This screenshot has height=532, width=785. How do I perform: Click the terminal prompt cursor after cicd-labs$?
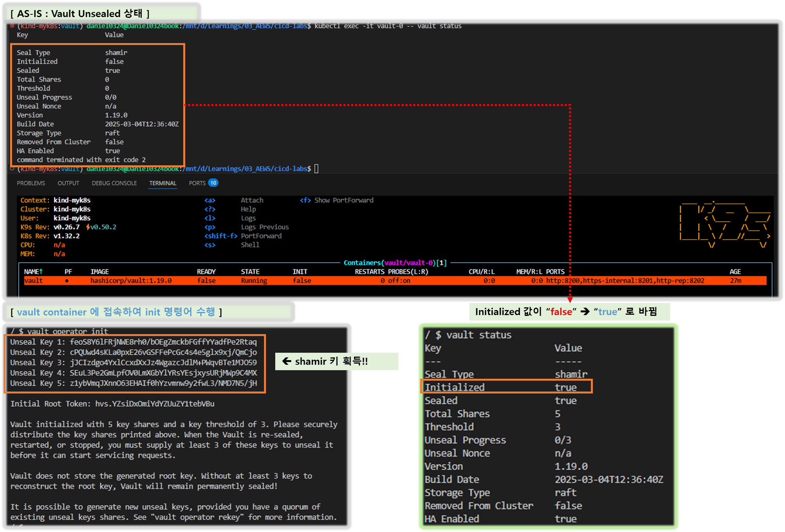point(316,169)
